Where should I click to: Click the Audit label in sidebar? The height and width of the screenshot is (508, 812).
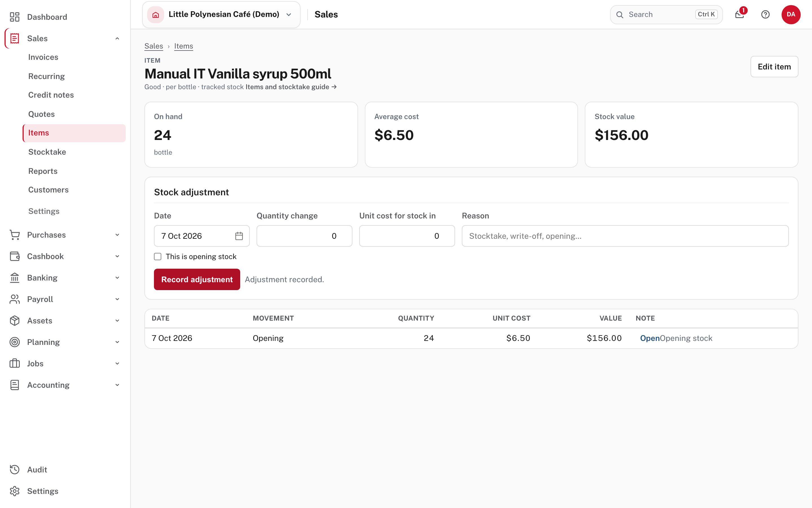(x=37, y=470)
